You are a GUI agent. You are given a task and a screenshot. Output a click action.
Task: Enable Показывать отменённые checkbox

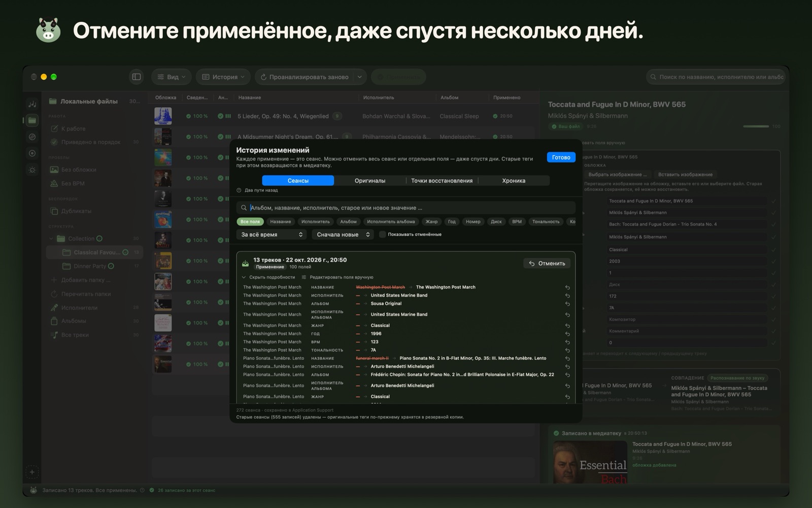coord(383,235)
